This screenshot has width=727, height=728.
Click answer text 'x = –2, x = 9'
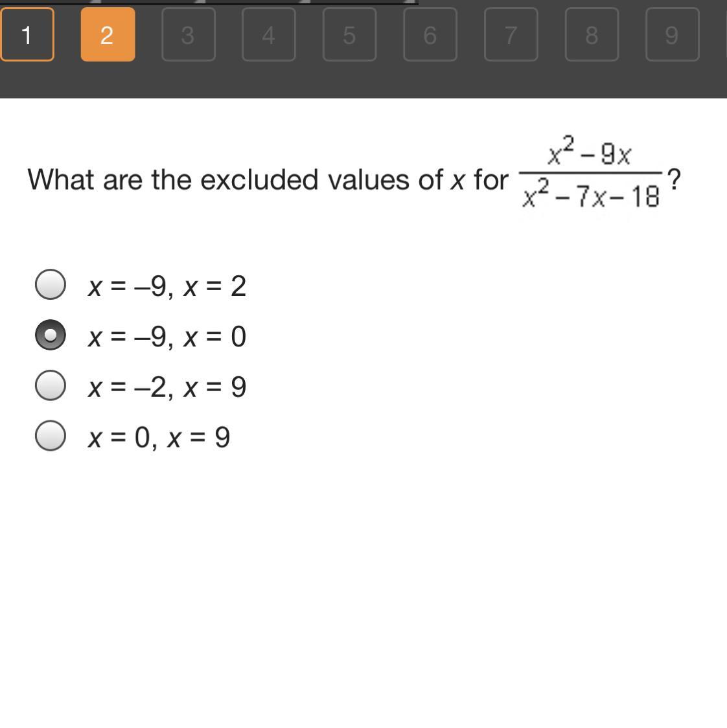167,387
